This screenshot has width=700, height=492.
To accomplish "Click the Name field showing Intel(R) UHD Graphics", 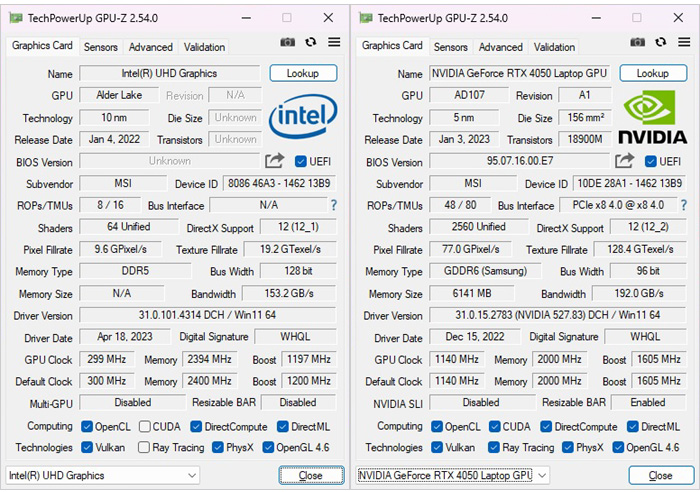I will 170,73.
